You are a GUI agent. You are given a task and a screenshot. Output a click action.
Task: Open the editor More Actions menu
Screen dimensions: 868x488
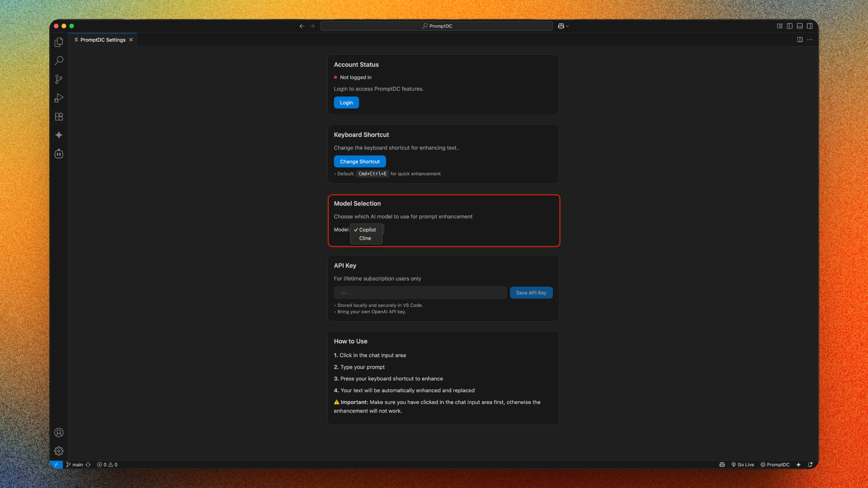click(810, 40)
